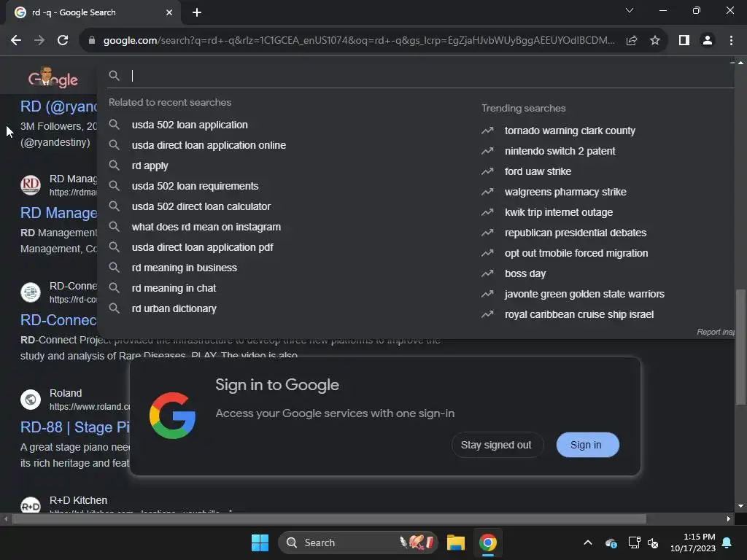Pick usda 502 direct loan calculator
The image size is (747, 560).
(x=201, y=206)
